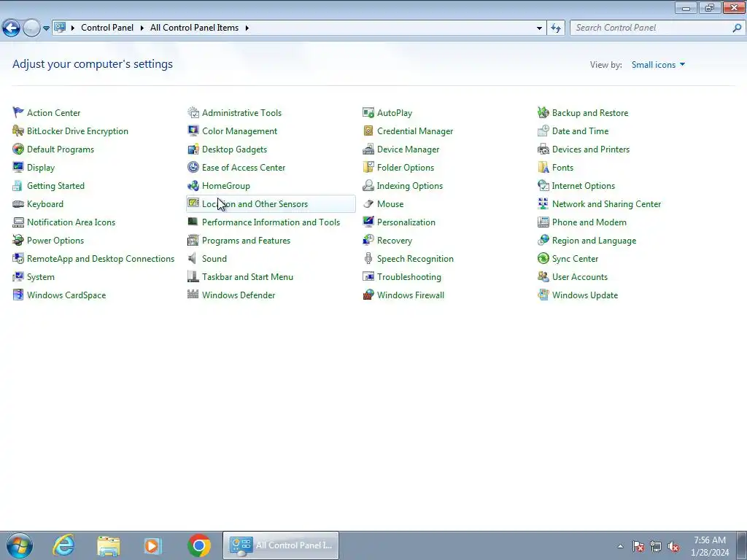747x560 pixels.
Task: Open the Windows Update icon
Action: [x=543, y=295]
